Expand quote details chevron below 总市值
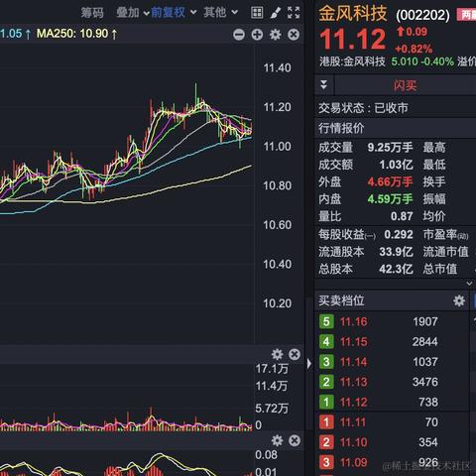This screenshot has width=476, height=476. tap(469, 284)
